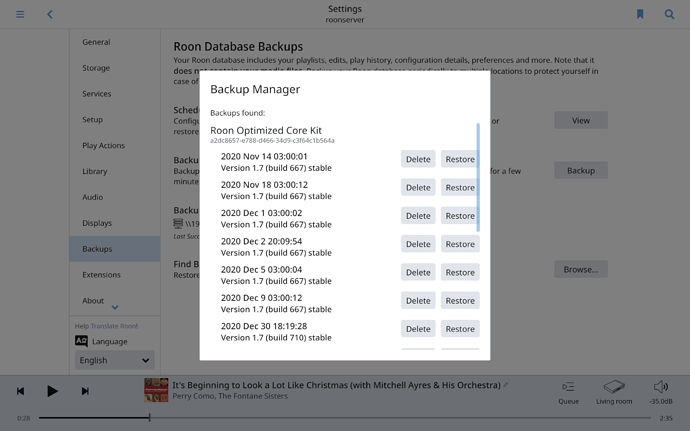Click the Browse... button
The height and width of the screenshot is (431, 690).
581,269
